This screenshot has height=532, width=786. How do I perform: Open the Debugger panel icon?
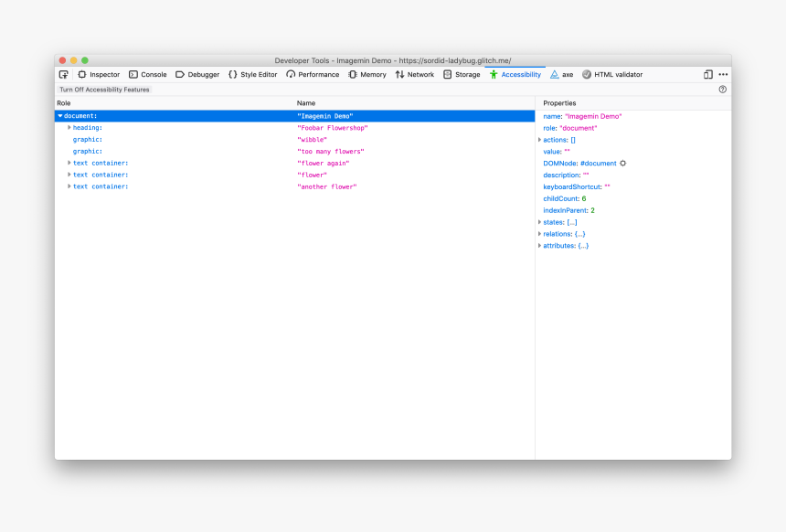point(180,74)
